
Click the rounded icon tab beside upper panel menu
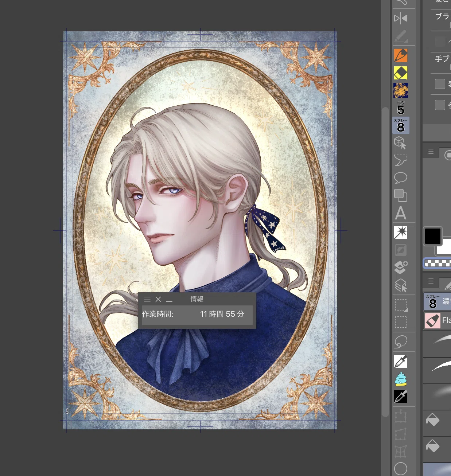pyautogui.click(x=448, y=155)
